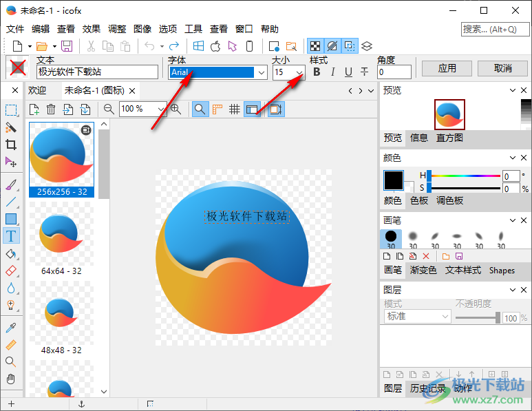Screen dimensions: 532x411
Task: Open the zoom percentage dropdown
Action: point(161,109)
